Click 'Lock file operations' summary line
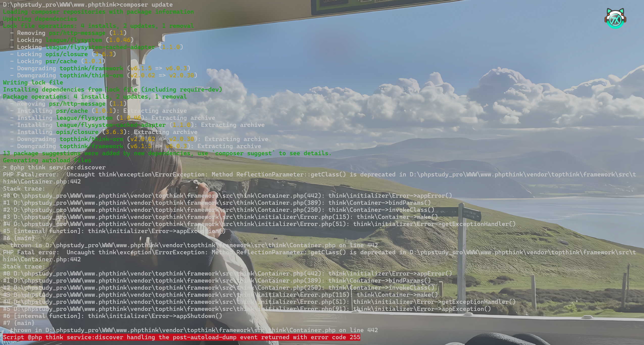The height and width of the screenshot is (345, 644). [98, 26]
